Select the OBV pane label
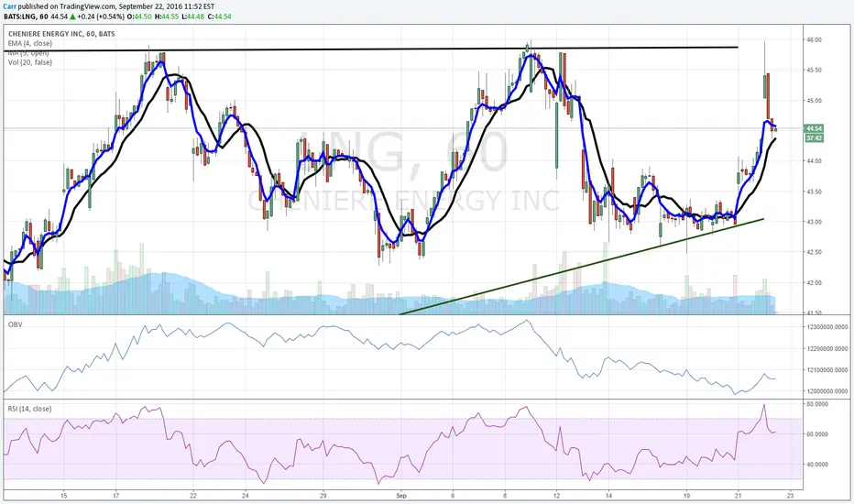 pos(15,324)
